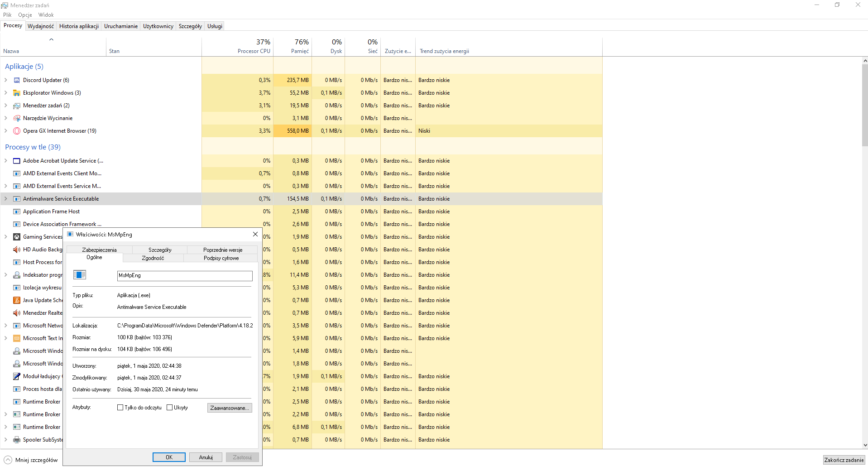The width and height of the screenshot is (868, 471).
Task: Click the Adobe Acrobat Update Service icon
Action: pos(17,161)
